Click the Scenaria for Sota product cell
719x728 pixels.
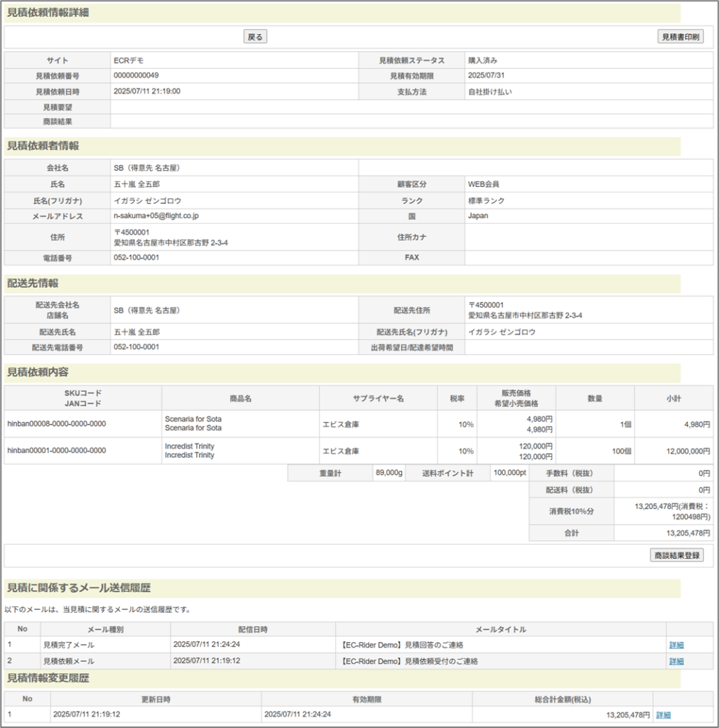tap(193, 424)
